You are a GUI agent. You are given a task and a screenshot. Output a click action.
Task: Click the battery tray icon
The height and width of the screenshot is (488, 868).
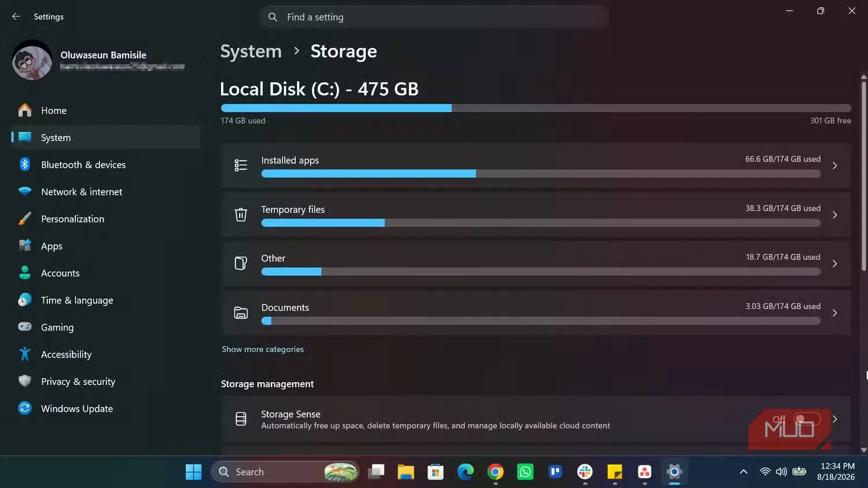799,471
